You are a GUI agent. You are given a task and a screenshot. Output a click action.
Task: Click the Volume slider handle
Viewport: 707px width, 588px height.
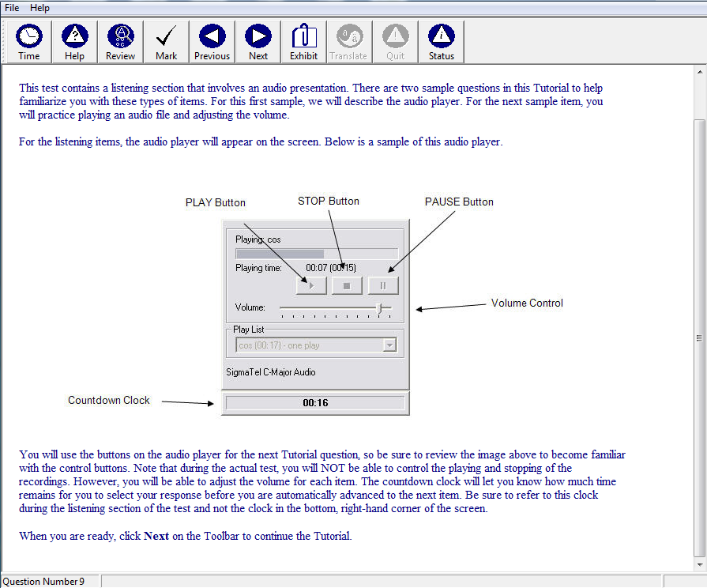click(380, 308)
